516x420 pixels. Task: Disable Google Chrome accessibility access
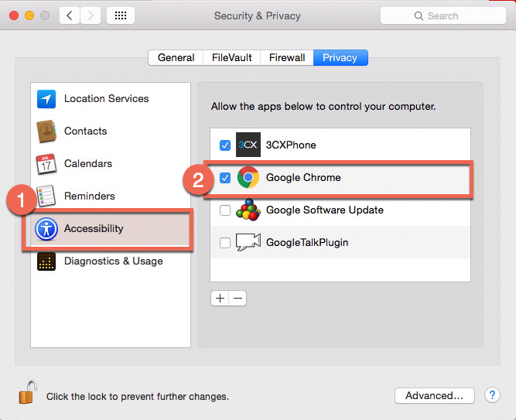click(225, 178)
